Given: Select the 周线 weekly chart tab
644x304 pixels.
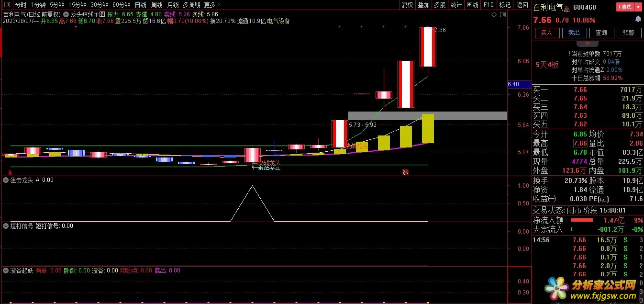Looking at the screenshot, I should click(157, 5).
